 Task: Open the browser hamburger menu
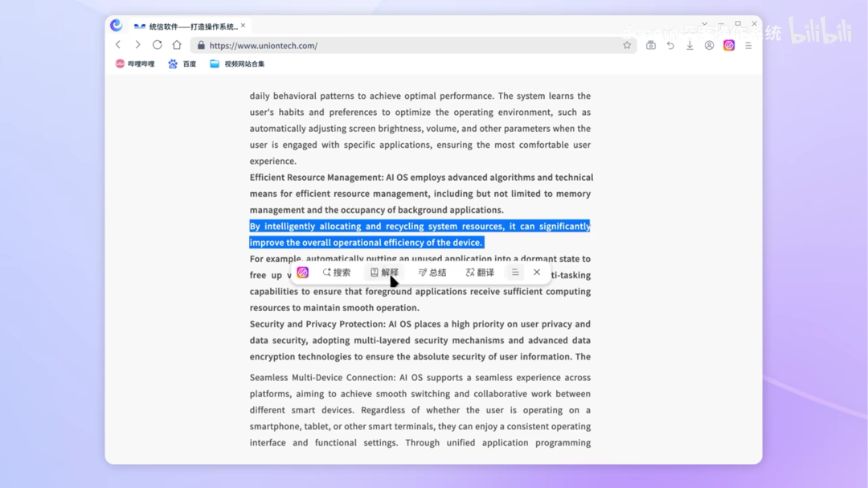pos(748,45)
